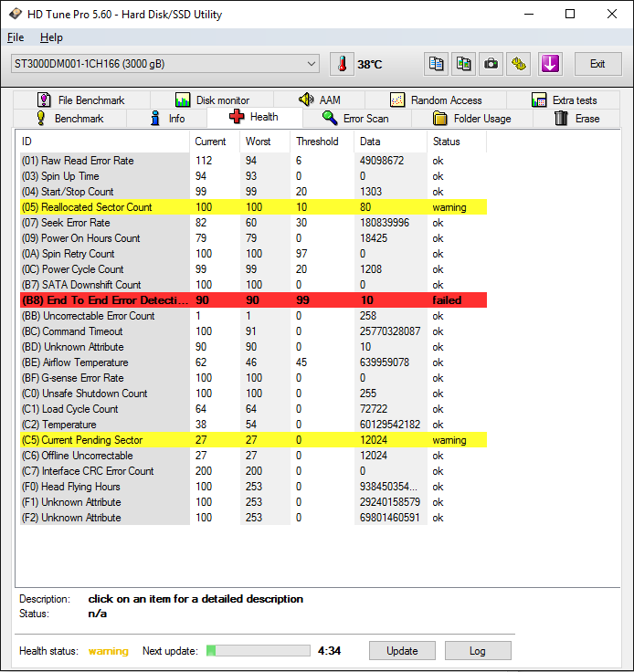Select the (04) Start/Stop Count row
Image resolution: width=634 pixels, height=672 pixels.
(x=253, y=192)
